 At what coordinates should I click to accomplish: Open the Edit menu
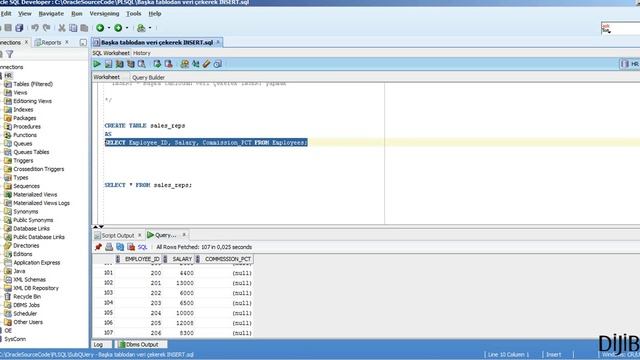(6, 13)
